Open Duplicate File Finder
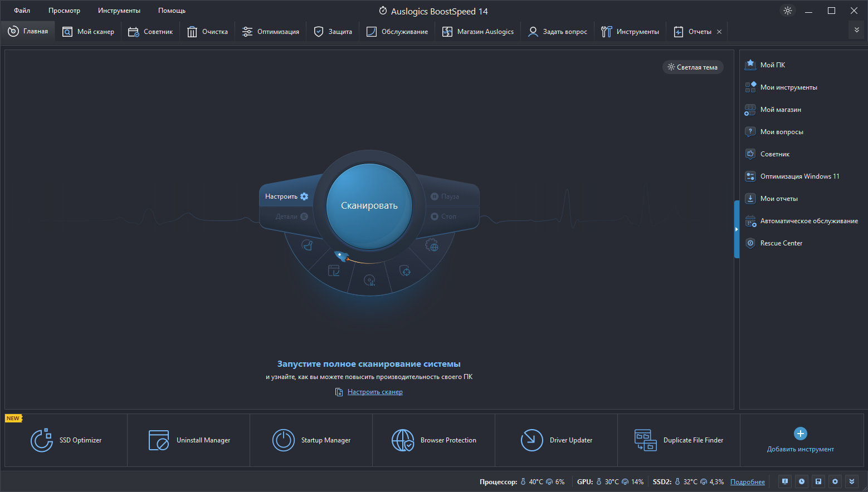868x492 pixels. click(x=679, y=440)
